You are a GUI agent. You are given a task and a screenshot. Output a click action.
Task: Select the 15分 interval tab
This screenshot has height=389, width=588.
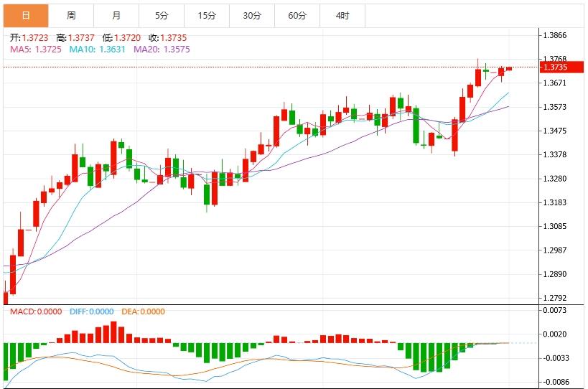click(x=207, y=15)
